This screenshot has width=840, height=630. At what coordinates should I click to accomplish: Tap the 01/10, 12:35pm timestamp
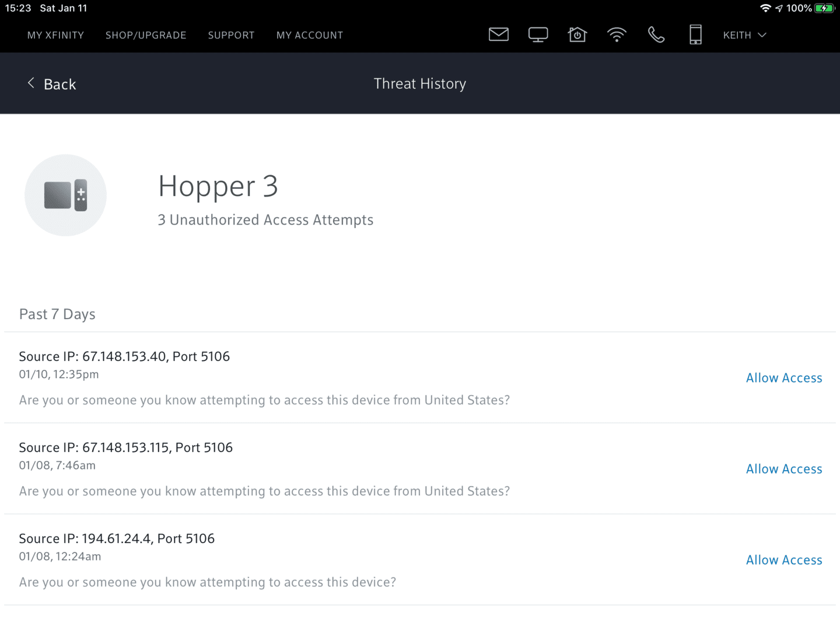tap(59, 374)
